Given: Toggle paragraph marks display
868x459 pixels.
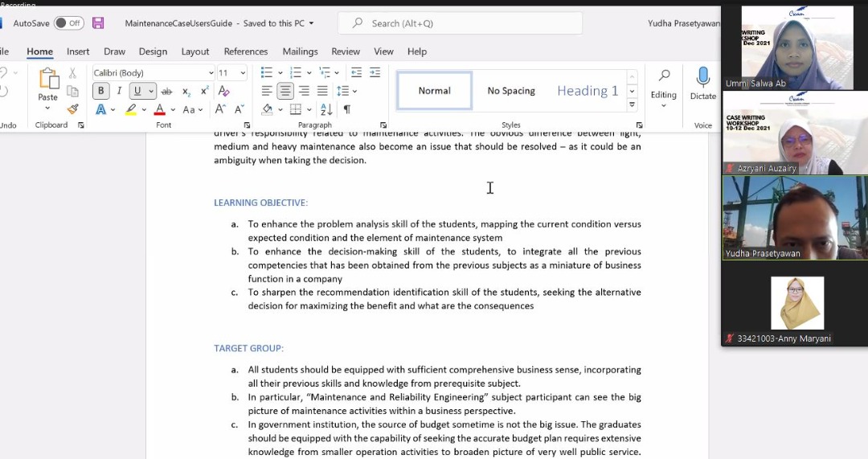Looking at the screenshot, I should pyautogui.click(x=347, y=109).
